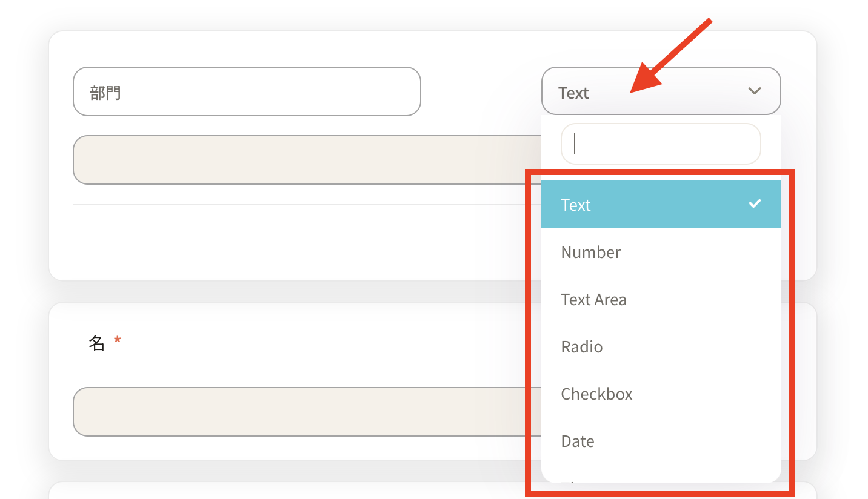Open the "Text" field type combo box
The image size is (868, 499).
tap(660, 91)
